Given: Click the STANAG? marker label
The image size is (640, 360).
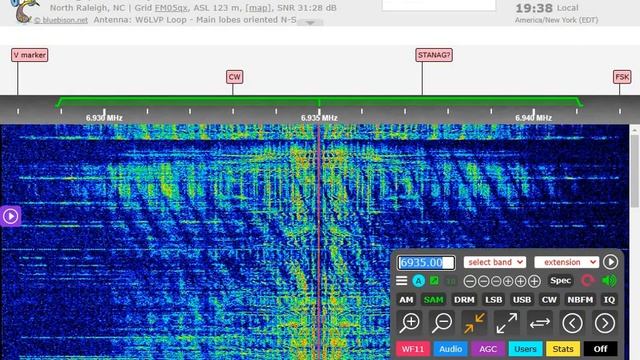Looking at the screenshot, I should click(x=434, y=55).
